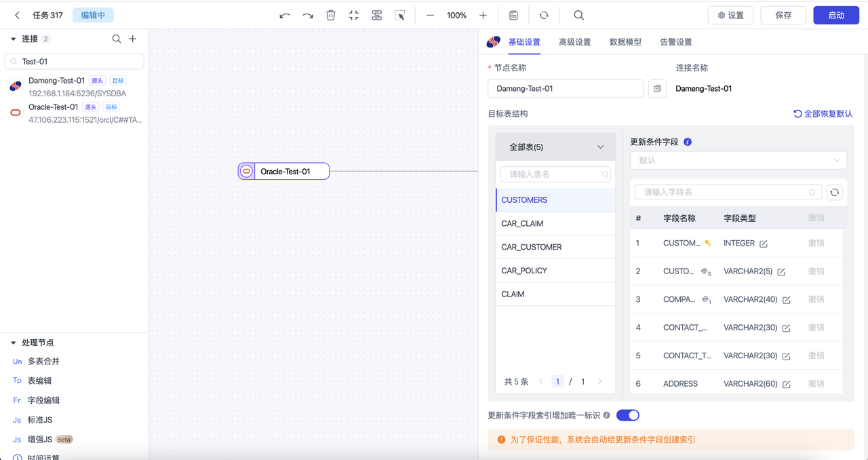
Task: Zoom out with the minus icon
Action: [430, 15]
